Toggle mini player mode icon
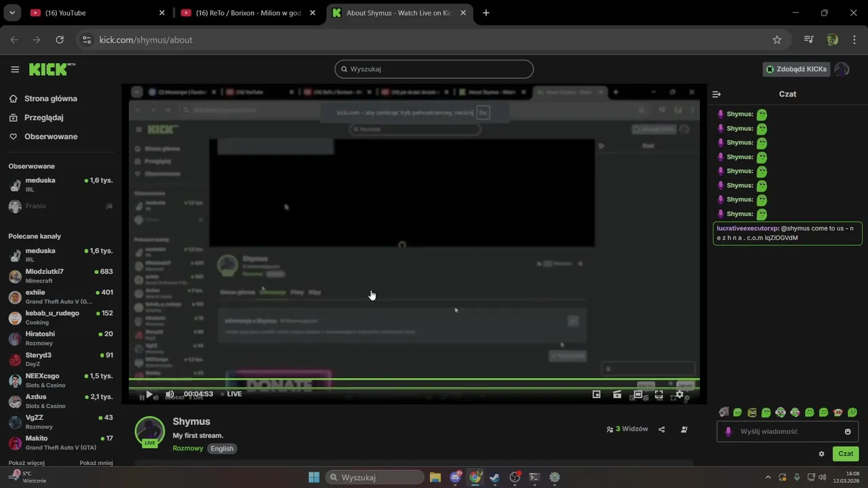 (597, 394)
